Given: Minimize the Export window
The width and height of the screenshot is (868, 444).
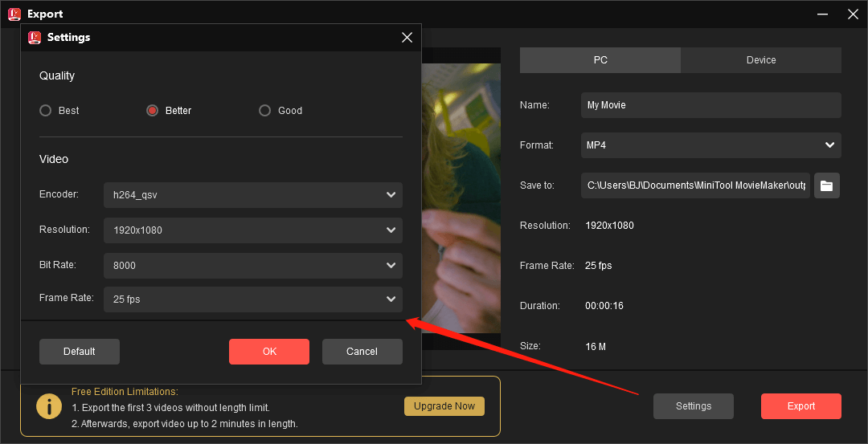Looking at the screenshot, I should click(822, 14).
